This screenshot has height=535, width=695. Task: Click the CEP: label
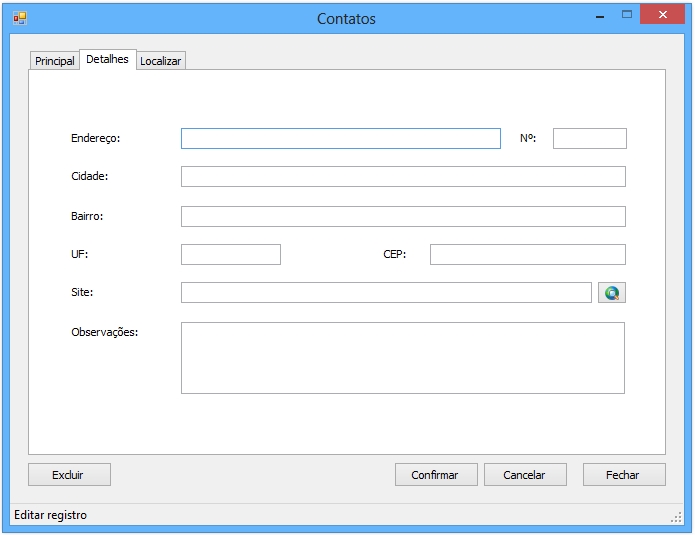point(394,254)
